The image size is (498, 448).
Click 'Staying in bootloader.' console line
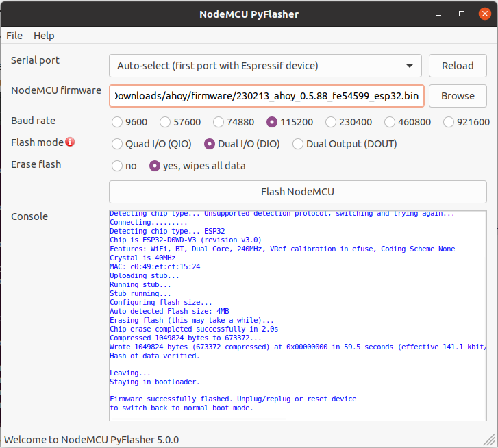(155, 382)
